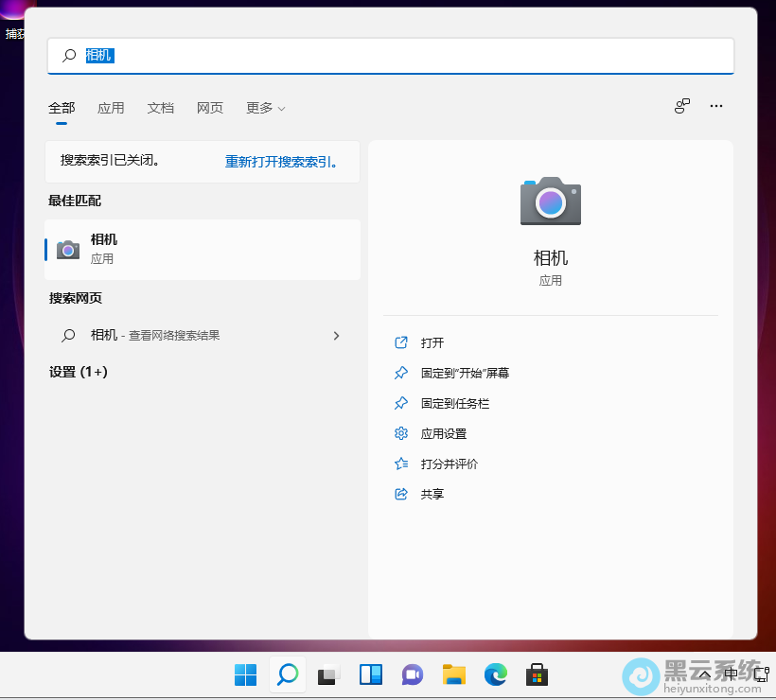
Task: Switch to the 应用 filter tab
Action: (x=111, y=108)
